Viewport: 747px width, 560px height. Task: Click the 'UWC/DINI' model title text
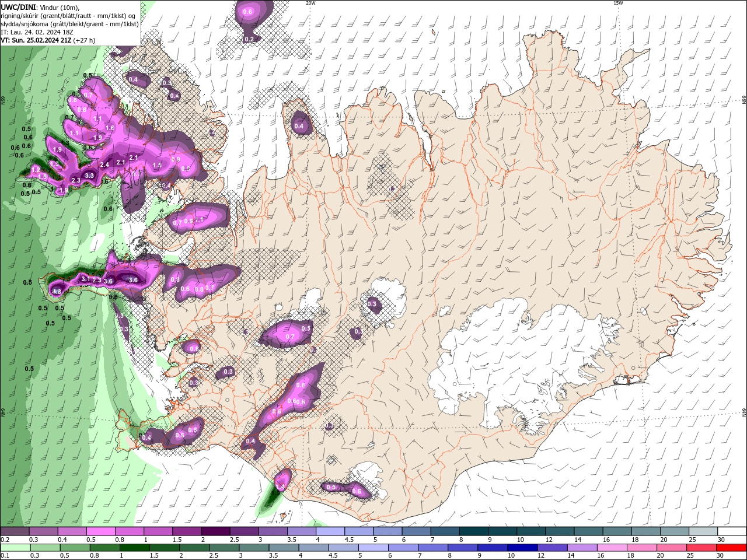18,7
